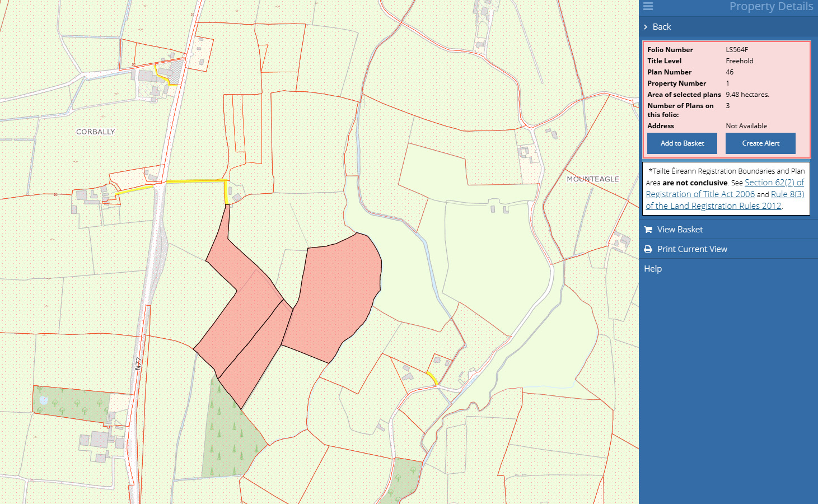
Task: Open Rule 8(3) link
Action: coord(788,194)
